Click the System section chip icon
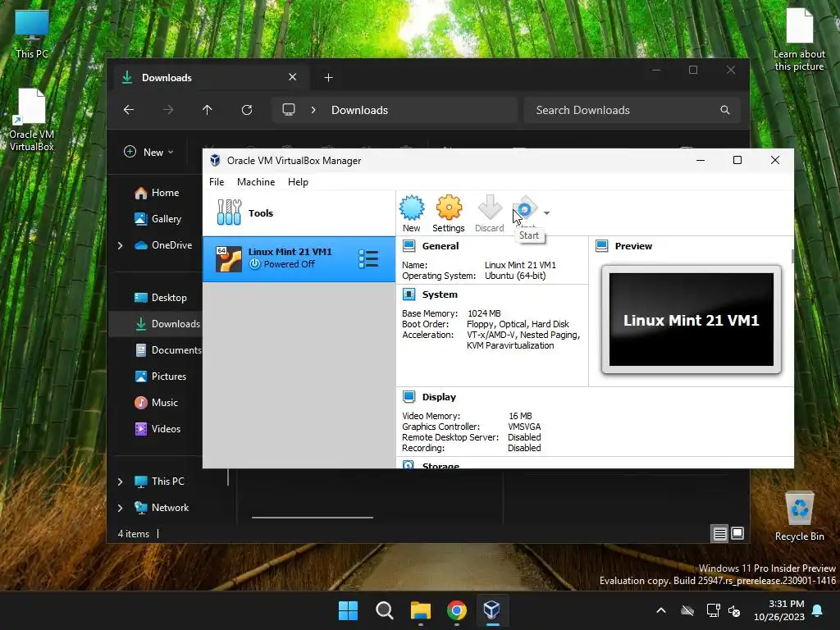Screen dimensions: 840x630 point(409,294)
